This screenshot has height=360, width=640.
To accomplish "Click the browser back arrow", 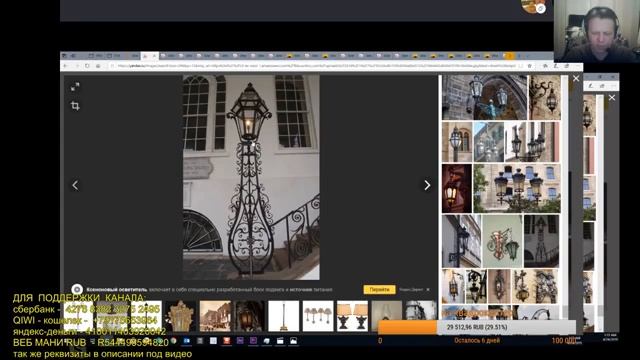I will [66, 66].
